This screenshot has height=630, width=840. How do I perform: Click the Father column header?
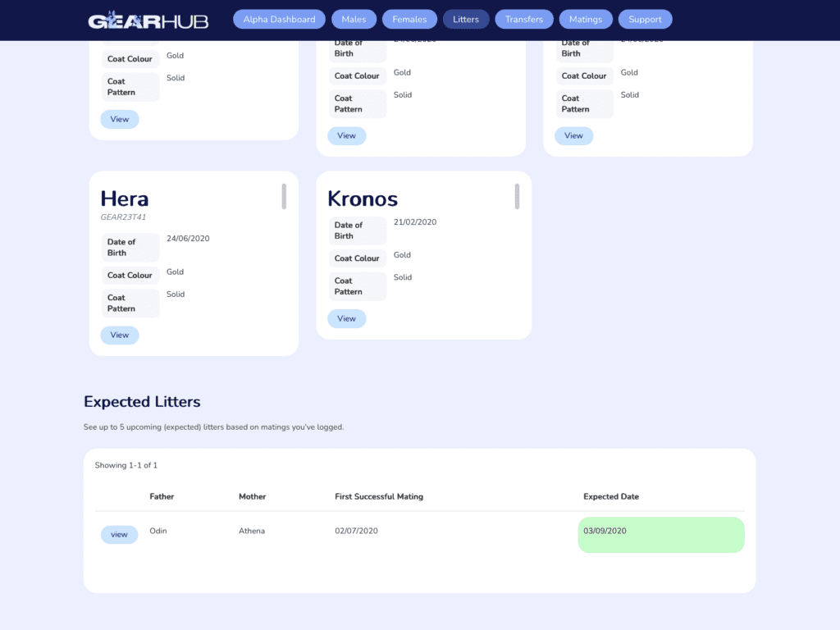pyautogui.click(x=162, y=496)
